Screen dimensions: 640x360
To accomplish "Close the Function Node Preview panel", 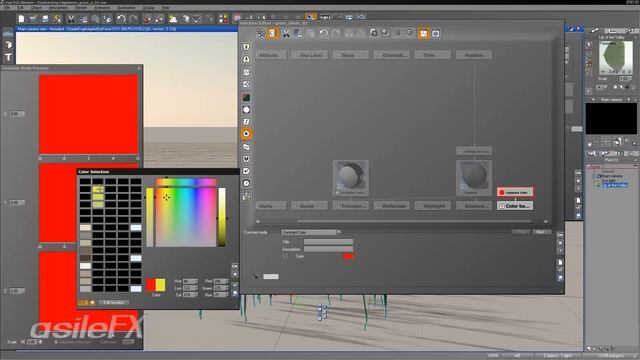I will [139, 68].
